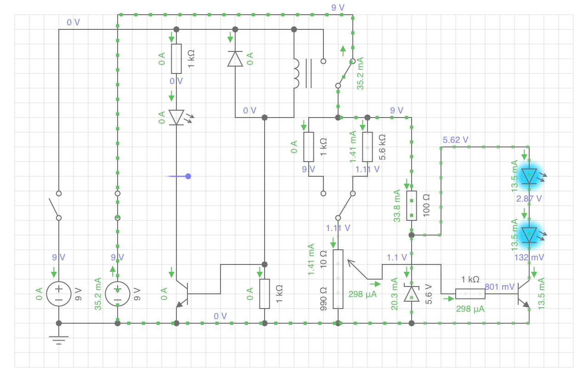The height and width of the screenshot is (382, 588).
Task: Select the flyback diode beside the relay coil
Action: 235,59
